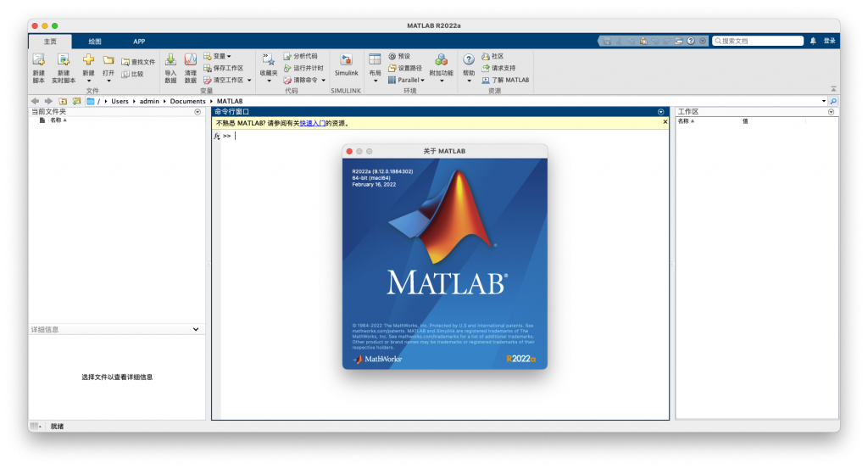Expand the arrow next to 清除命令
This screenshot has width=868, height=469.
[323, 81]
